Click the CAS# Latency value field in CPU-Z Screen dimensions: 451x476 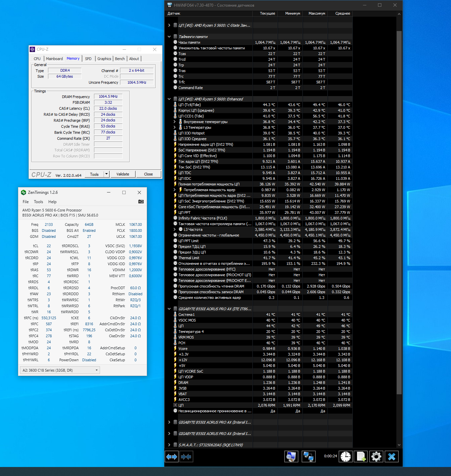coord(108,108)
